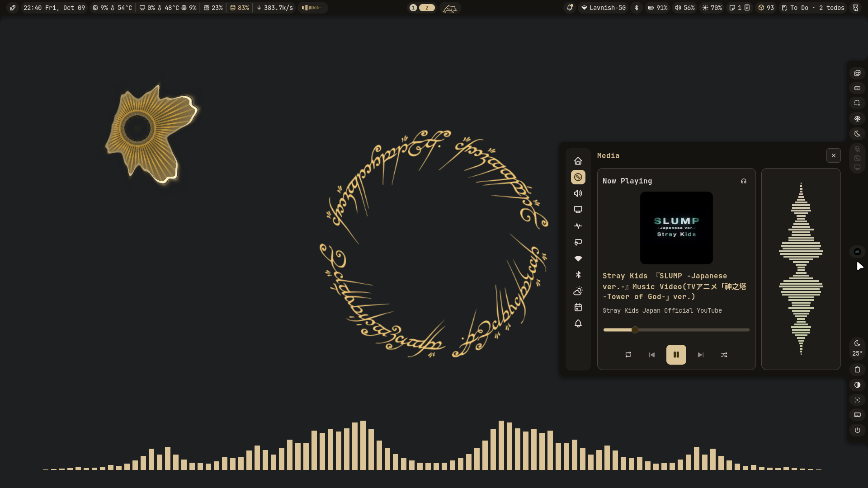868x488 pixels.
Task: Pause the currently playing song
Action: pyautogui.click(x=676, y=355)
